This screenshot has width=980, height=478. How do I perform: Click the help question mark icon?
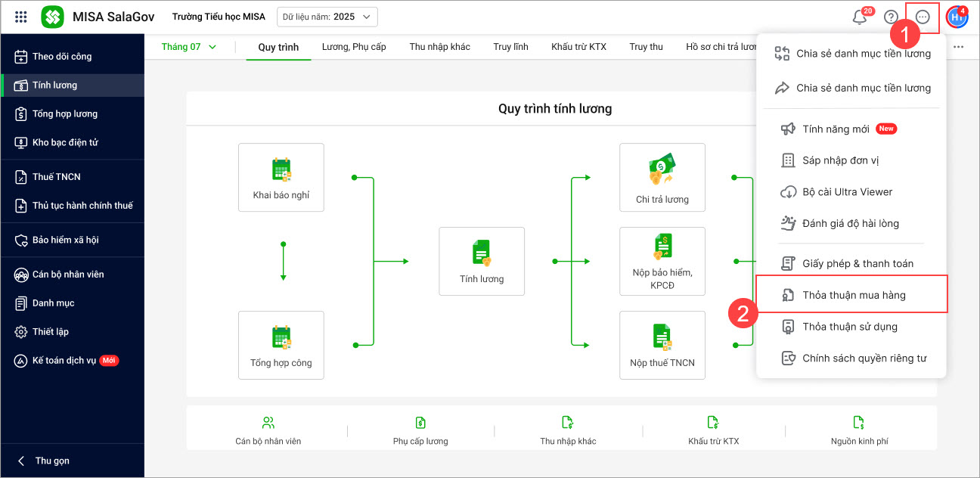click(891, 17)
